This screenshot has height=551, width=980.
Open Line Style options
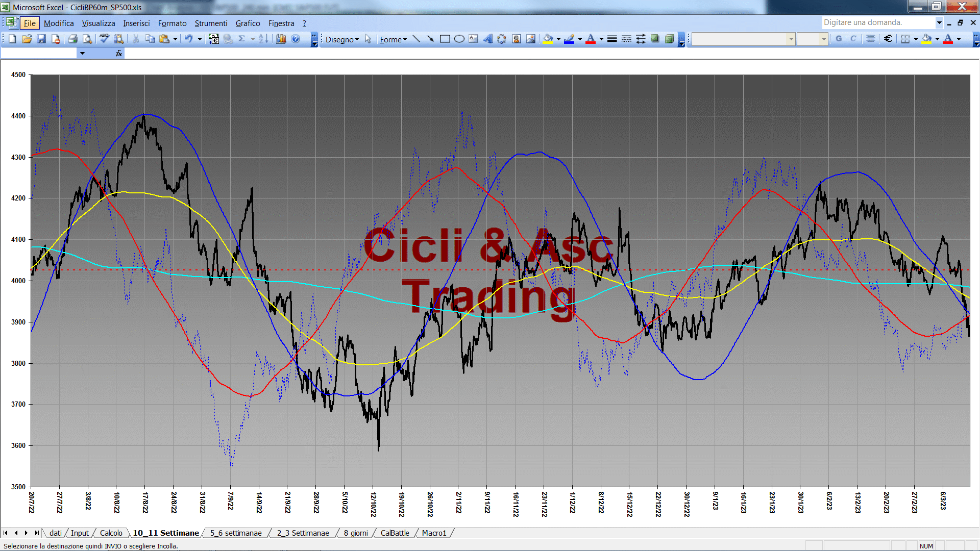(x=612, y=39)
